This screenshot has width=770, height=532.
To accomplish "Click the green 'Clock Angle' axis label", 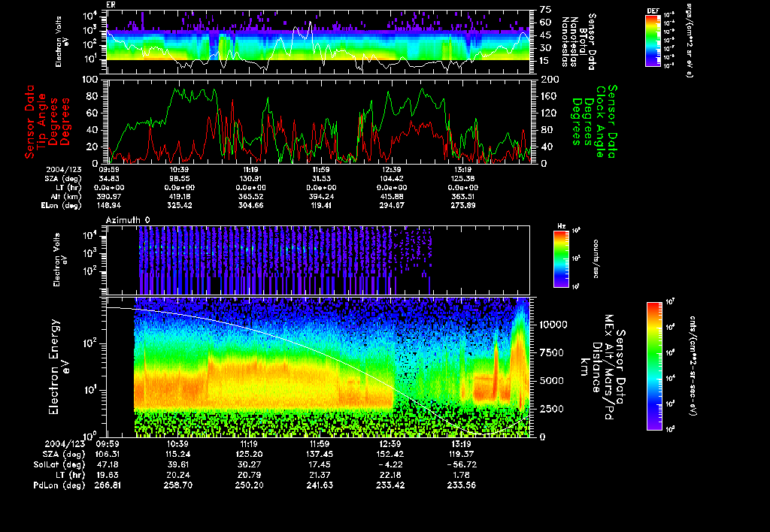I will pos(600,122).
